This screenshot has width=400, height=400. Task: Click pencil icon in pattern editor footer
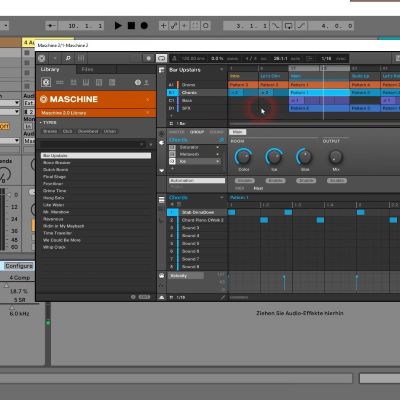[223, 297]
